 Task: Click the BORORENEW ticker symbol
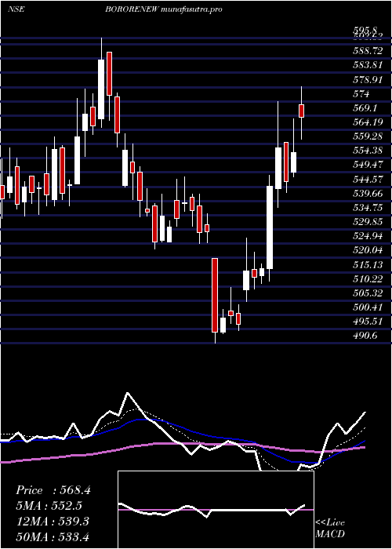pyautogui.click(x=133, y=9)
